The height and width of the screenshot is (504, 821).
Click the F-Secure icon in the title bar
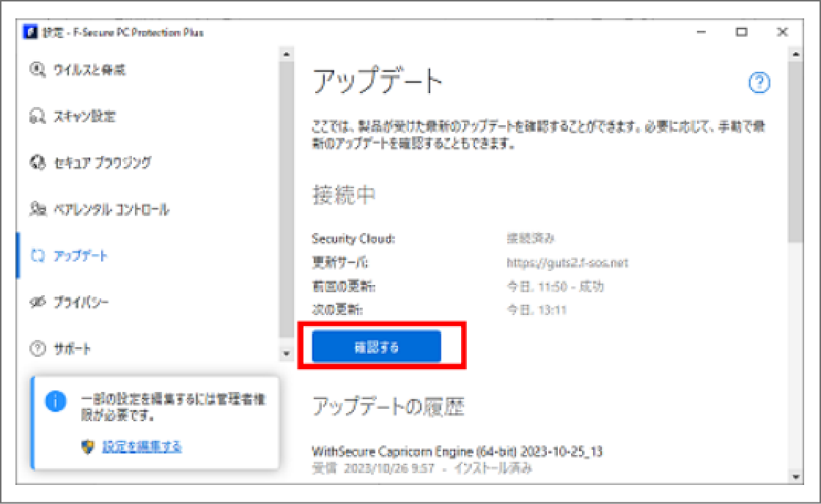29,32
